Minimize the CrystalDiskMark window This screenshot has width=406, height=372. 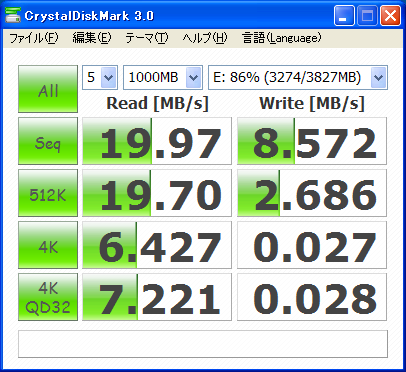point(344,16)
